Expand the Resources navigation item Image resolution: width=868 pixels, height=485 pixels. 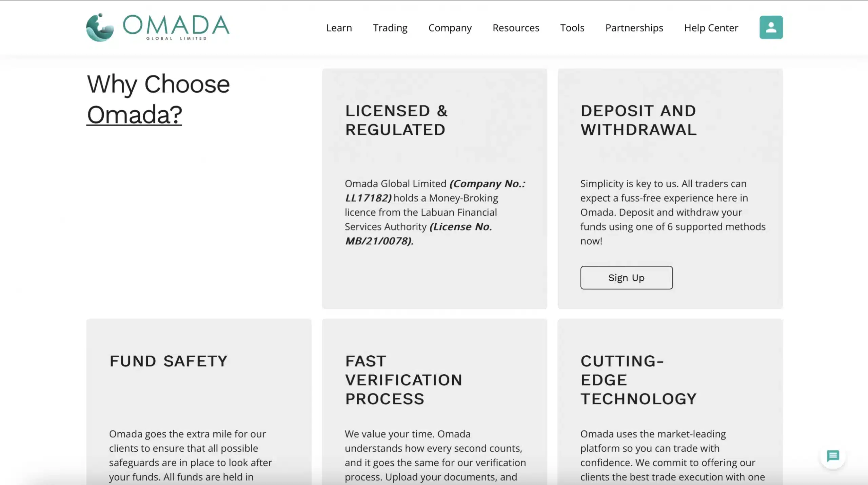(x=516, y=28)
